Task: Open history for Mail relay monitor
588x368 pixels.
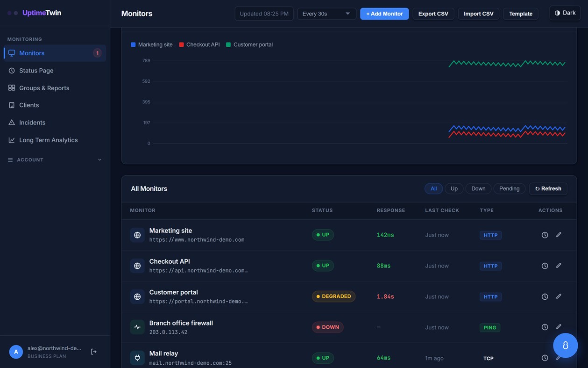Action: point(545,358)
